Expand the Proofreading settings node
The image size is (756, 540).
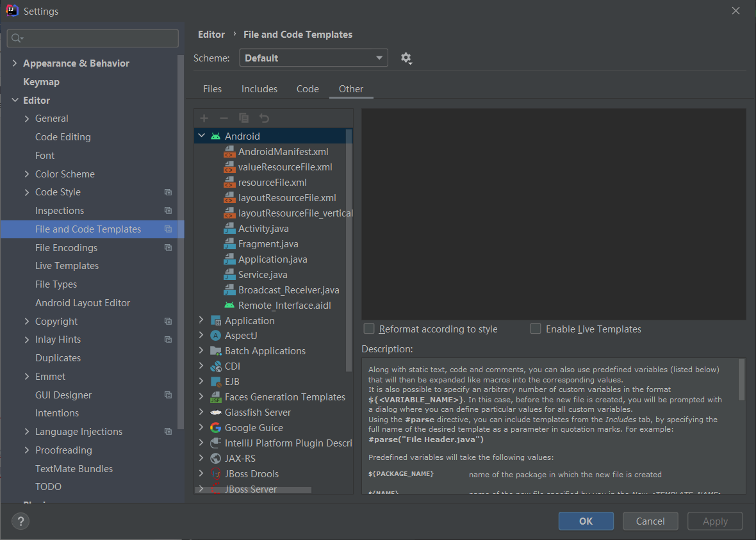[x=27, y=450]
